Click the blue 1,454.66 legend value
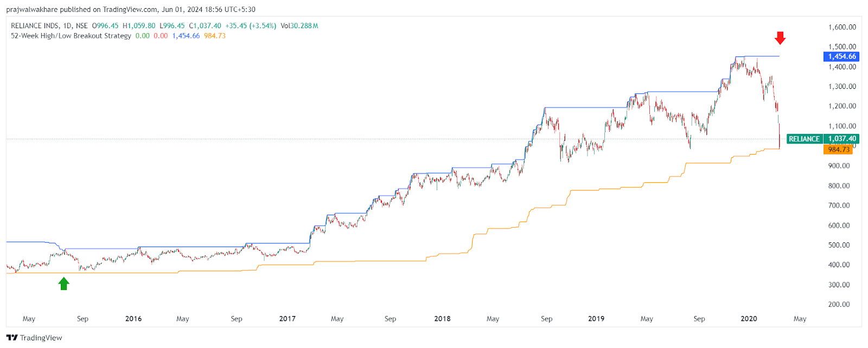Viewport: 868px width, 348px height. click(186, 36)
